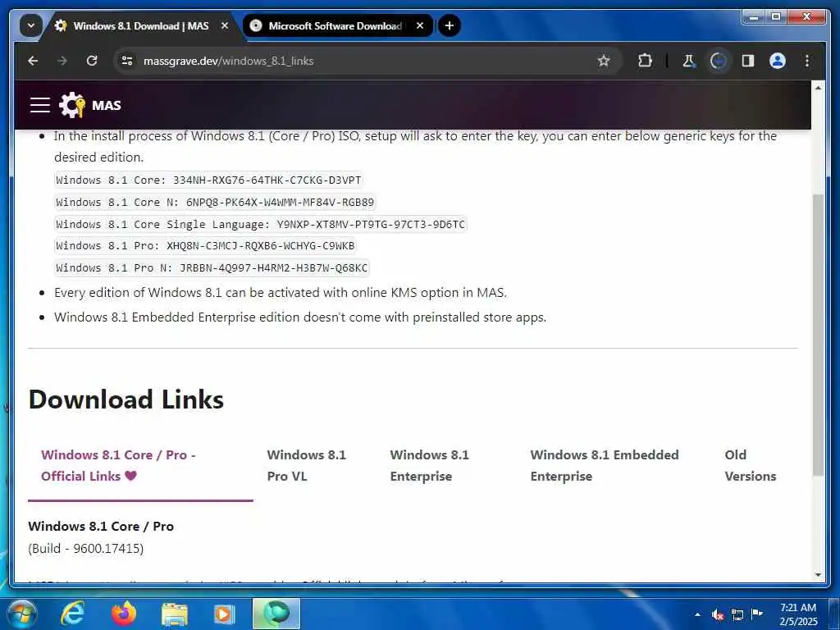Open the browser side panel
The width and height of the screenshot is (840, 630).
click(748, 61)
